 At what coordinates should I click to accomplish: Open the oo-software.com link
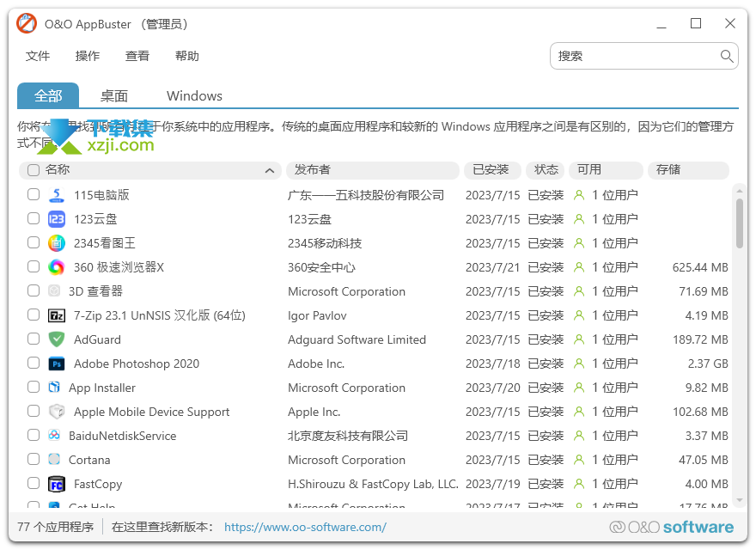(305, 527)
